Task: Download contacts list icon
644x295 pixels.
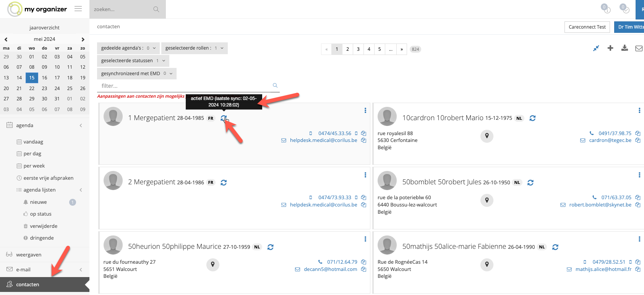Action: pos(625,48)
